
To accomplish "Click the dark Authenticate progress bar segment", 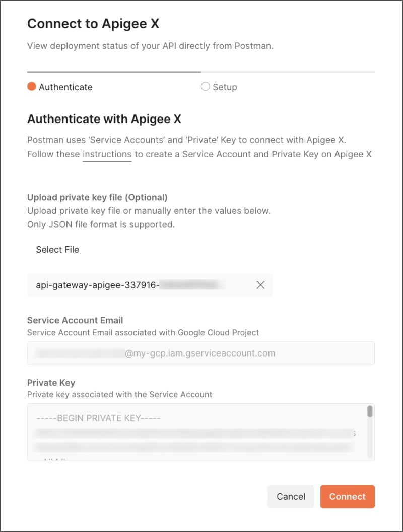I will coord(114,72).
